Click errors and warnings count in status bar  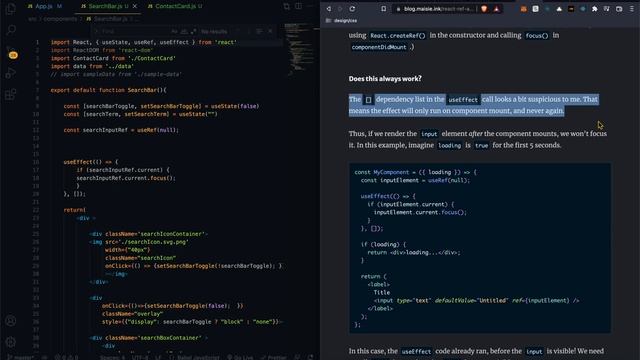[67, 357]
